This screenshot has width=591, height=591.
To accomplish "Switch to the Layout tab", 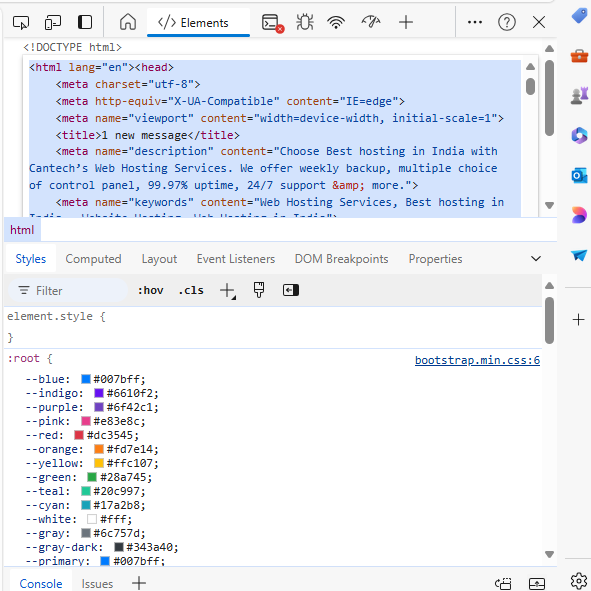I will [x=159, y=259].
